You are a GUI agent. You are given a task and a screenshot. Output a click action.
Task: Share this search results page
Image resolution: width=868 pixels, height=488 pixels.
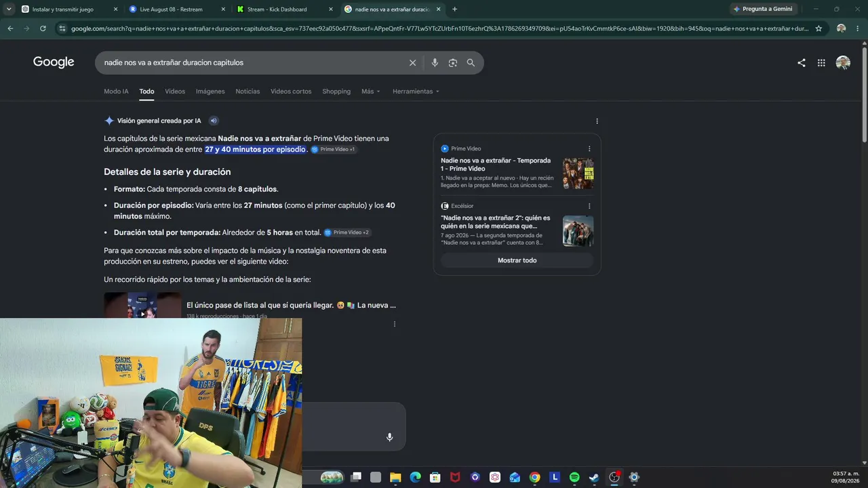[x=802, y=63]
